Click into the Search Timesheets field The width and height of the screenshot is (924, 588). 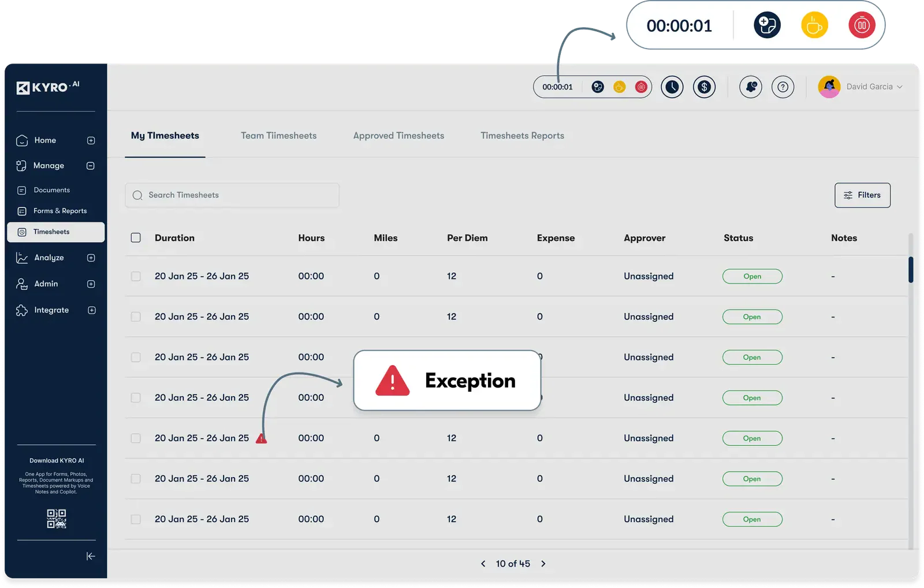[x=232, y=195]
